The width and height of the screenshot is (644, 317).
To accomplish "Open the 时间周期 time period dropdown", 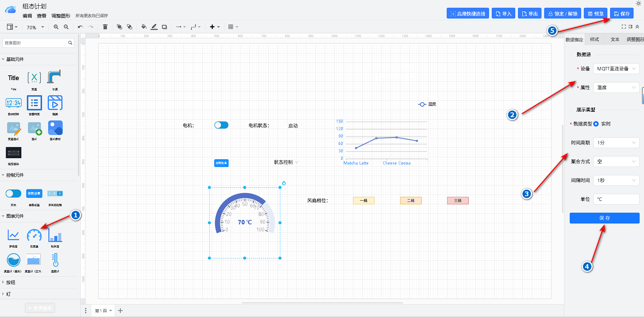I will coord(616,143).
